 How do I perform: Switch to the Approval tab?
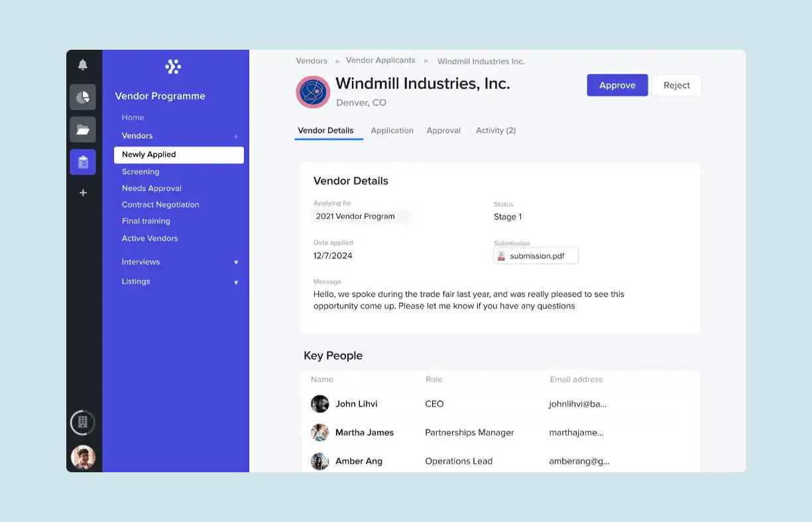click(x=443, y=131)
